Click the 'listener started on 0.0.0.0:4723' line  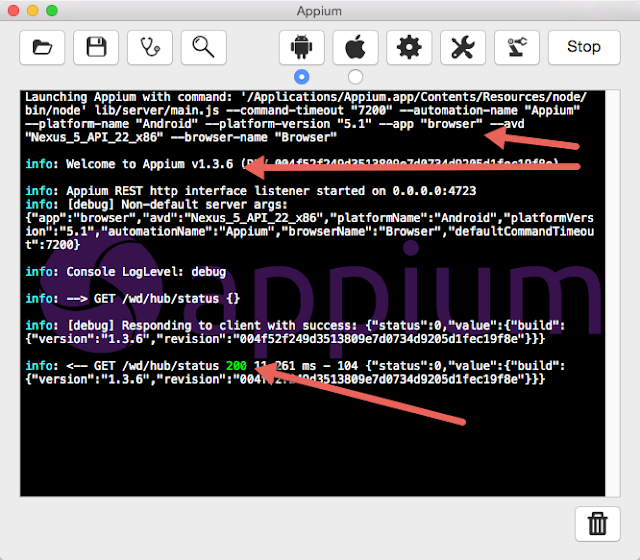tap(251, 191)
